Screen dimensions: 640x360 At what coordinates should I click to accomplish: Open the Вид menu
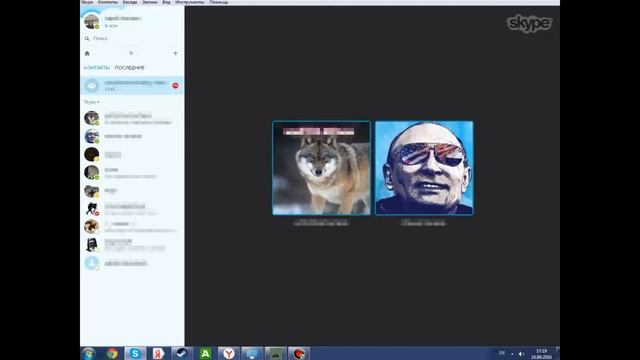166,2
